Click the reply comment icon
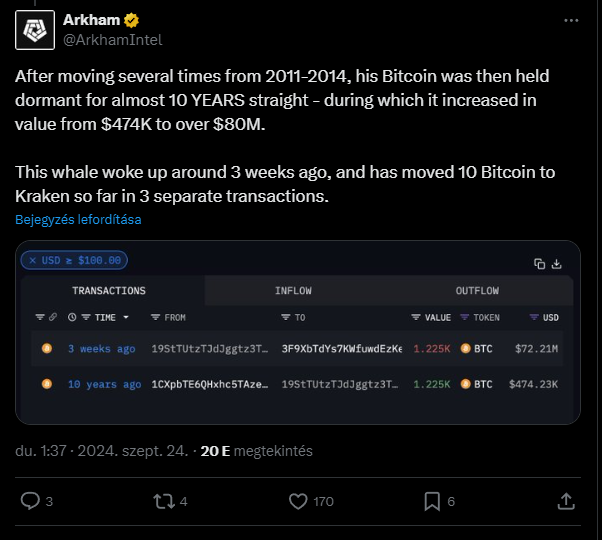This screenshot has height=540, width=602. [x=30, y=501]
